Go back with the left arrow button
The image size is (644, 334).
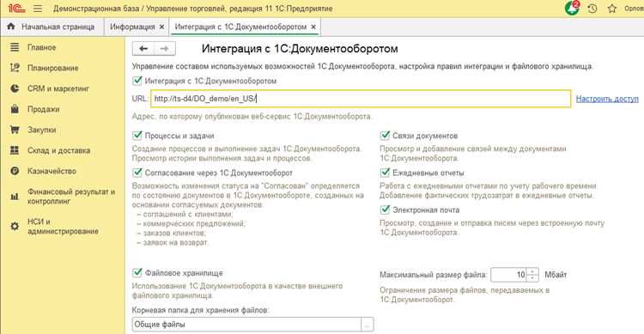[x=143, y=48]
